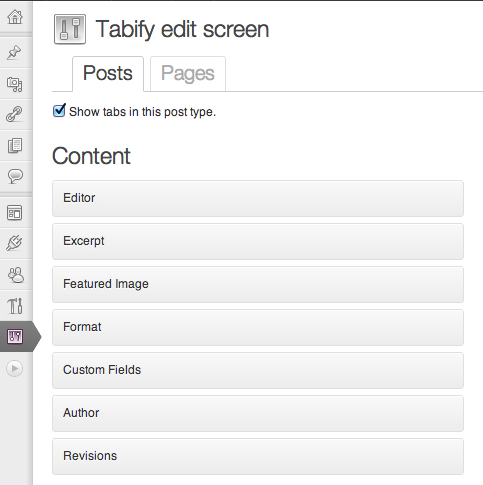483x485 pixels.
Task: Open the Links chain icon
Action: coord(14,114)
